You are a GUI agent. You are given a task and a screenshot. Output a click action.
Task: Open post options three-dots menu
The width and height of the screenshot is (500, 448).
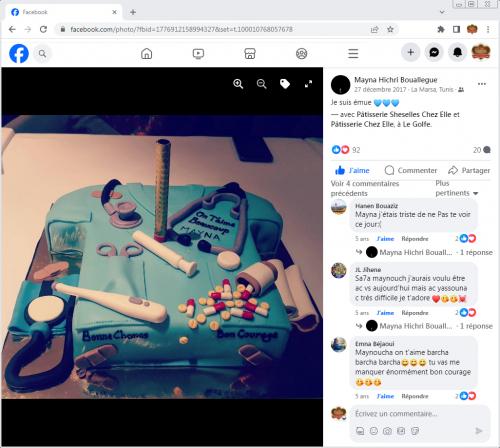482,84
